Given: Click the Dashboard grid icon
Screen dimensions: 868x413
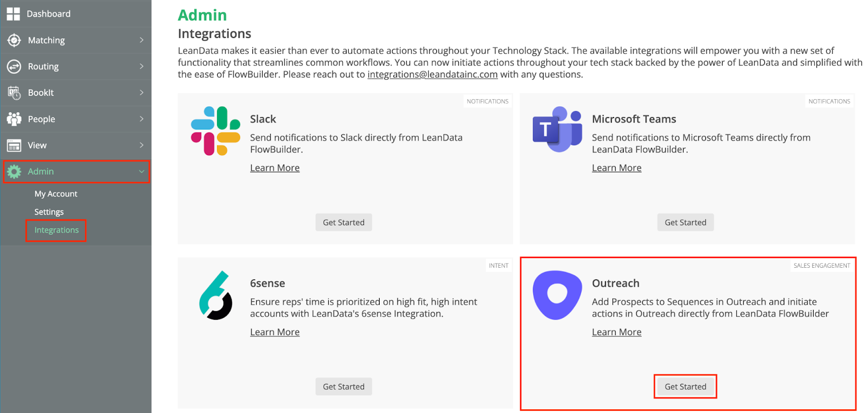Looking at the screenshot, I should [x=14, y=14].
